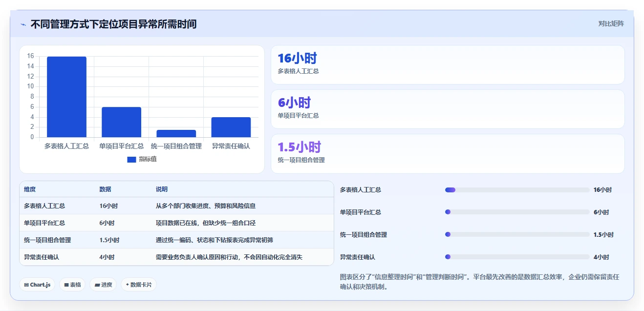
Task: Toggle the 指标值 legend swatch
Action: point(131,159)
